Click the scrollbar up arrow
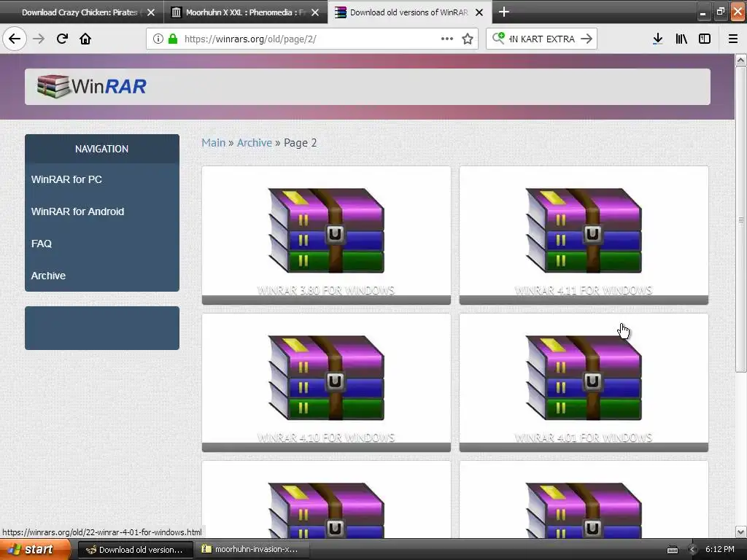747x560 pixels. pos(740,60)
